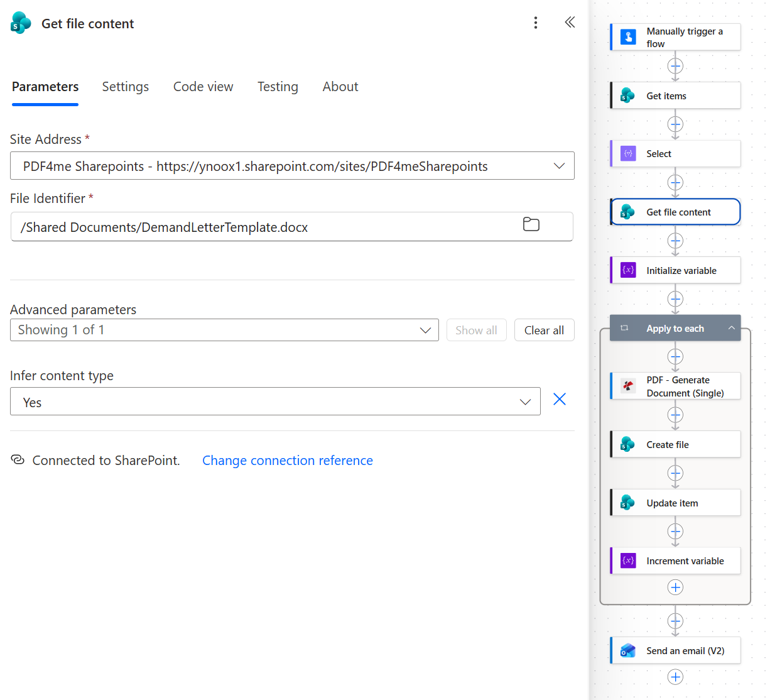Switch to the Settings tab
This screenshot has width=770, height=700.
click(x=126, y=87)
